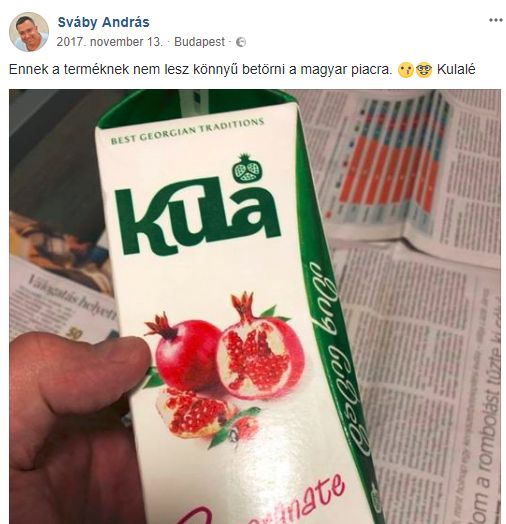The height and width of the screenshot is (524, 506).
Task: Click the Best Georgian Traditions text
Action: (187, 131)
